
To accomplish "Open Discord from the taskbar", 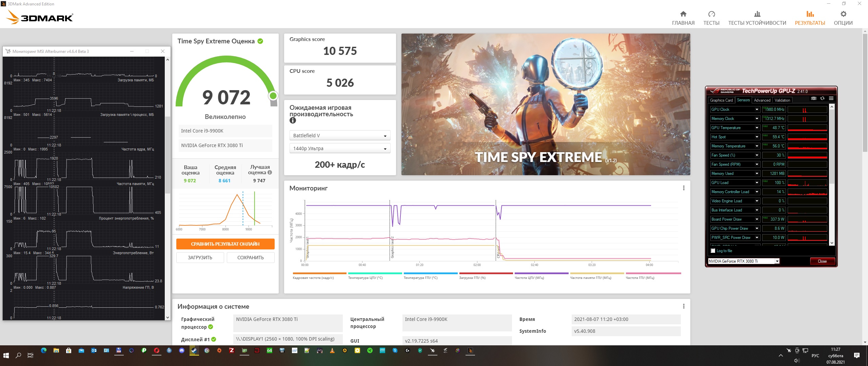I will click(x=182, y=350).
